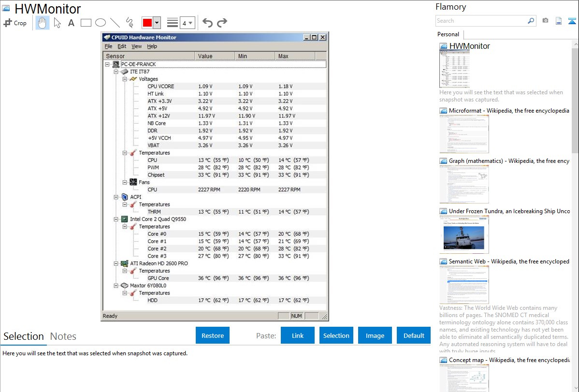Open the Help menu in Hardware Monitor
579x392 pixels.
click(x=152, y=46)
